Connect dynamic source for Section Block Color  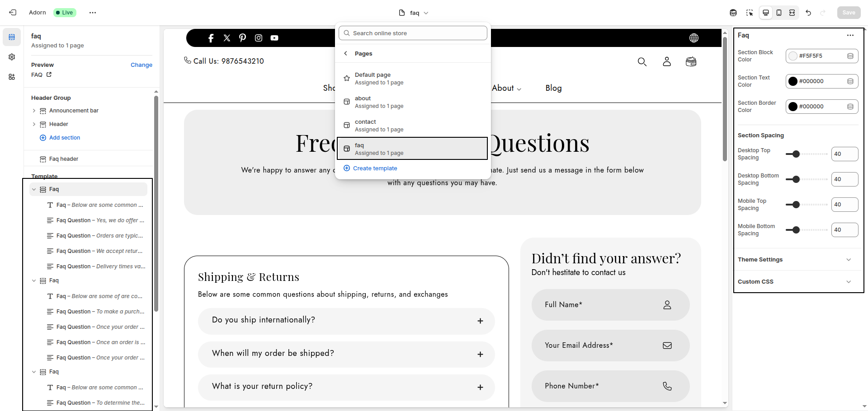[850, 56]
